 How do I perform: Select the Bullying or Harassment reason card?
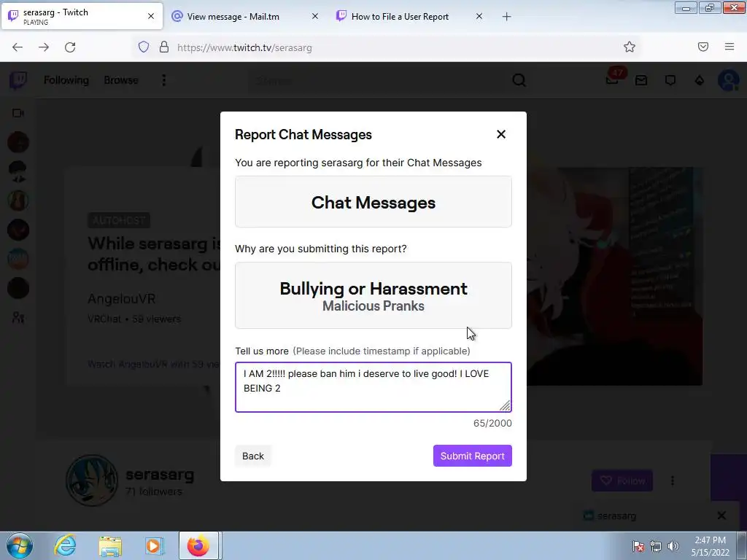click(x=373, y=295)
